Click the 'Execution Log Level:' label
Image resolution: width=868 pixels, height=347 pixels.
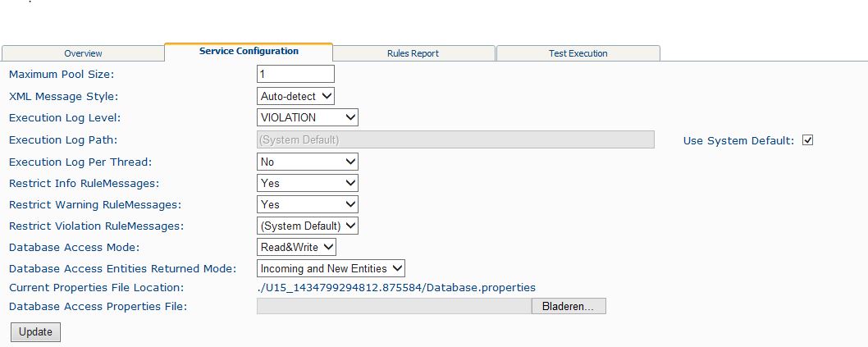65,118
